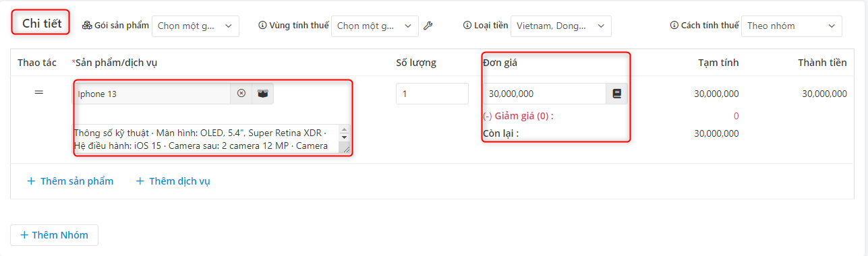Open the Loại tiền Vietnam, Dong dropdown
Viewport: 868px width, 256px height.
click(x=561, y=26)
